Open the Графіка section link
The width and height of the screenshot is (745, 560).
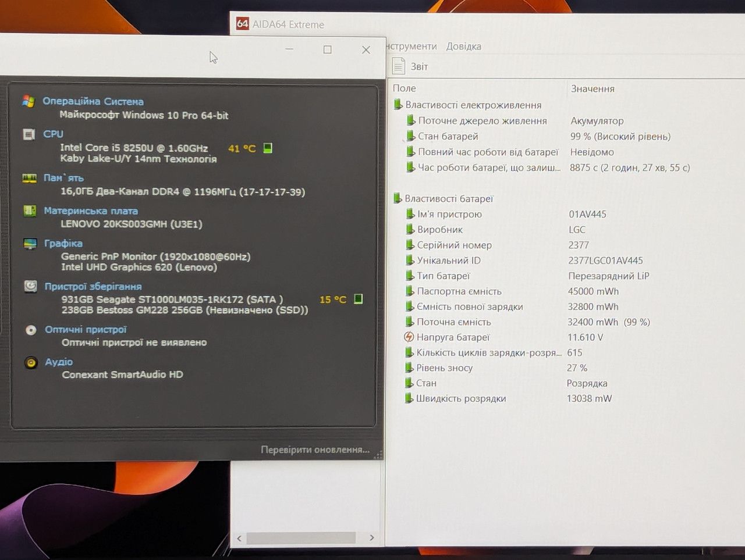click(x=63, y=243)
